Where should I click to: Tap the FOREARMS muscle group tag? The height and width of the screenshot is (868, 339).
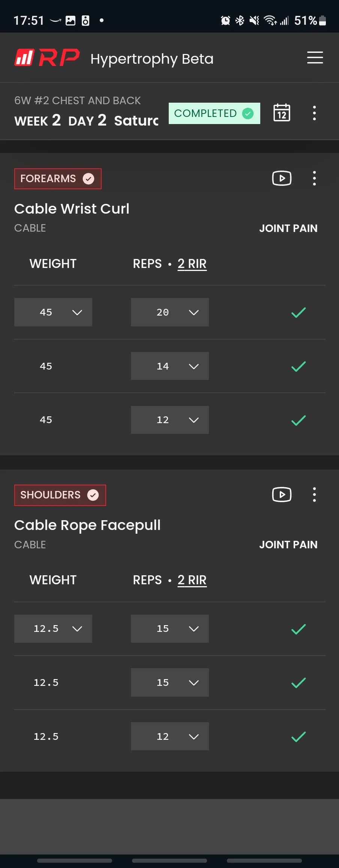click(58, 179)
